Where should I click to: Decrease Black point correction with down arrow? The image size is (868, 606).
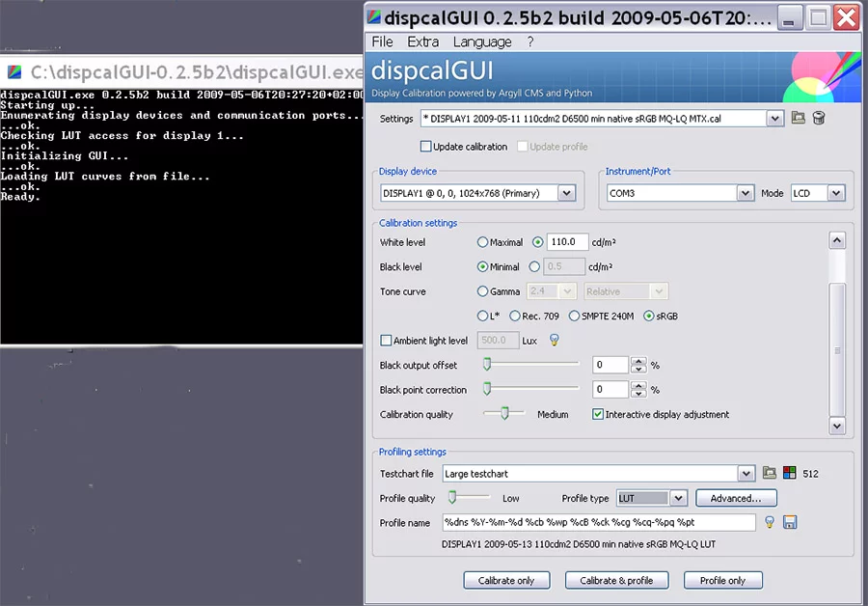[638, 394]
